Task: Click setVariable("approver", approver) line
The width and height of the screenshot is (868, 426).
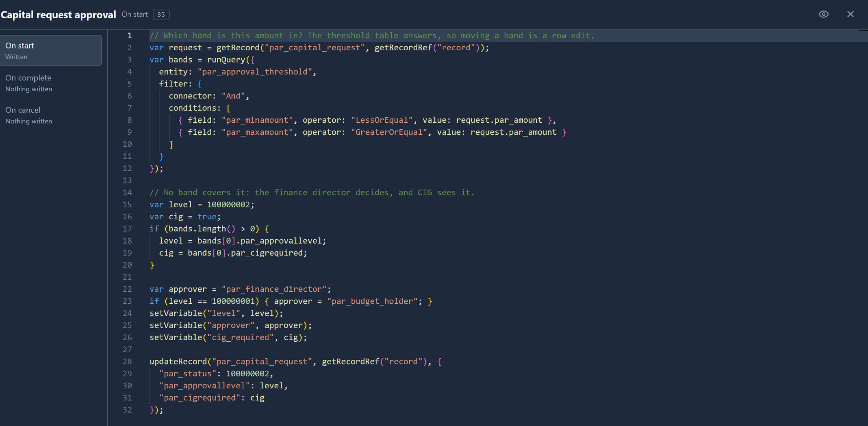Action: pyautogui.click(x=231, y=325)
